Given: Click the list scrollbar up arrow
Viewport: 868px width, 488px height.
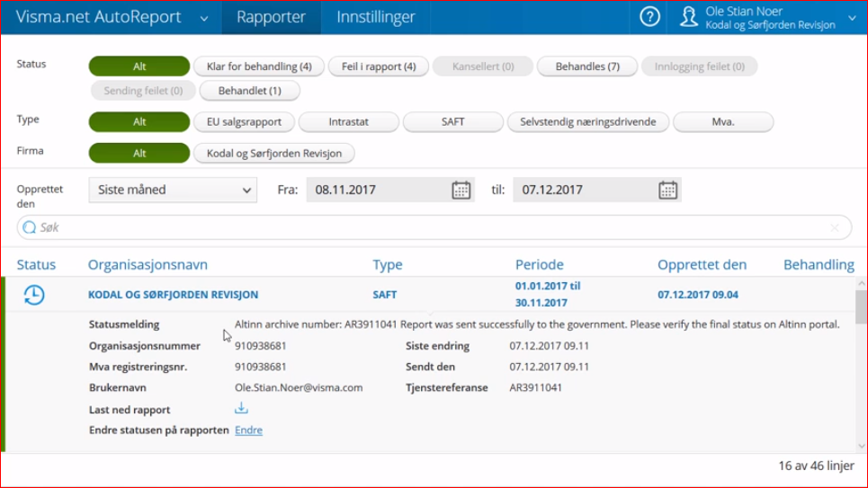Looking at the screenshot, I should [x=862, y=283].
